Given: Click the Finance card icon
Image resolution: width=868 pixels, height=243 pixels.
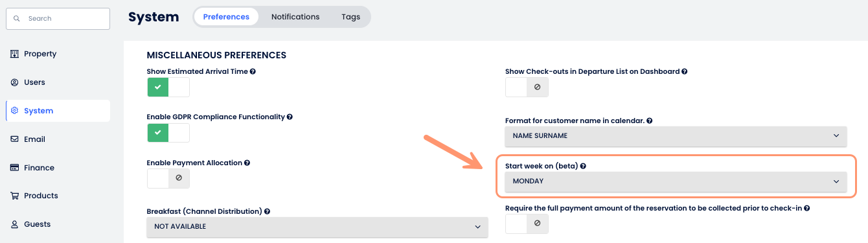Looking at the screenshot, I should tap(14, 168).
